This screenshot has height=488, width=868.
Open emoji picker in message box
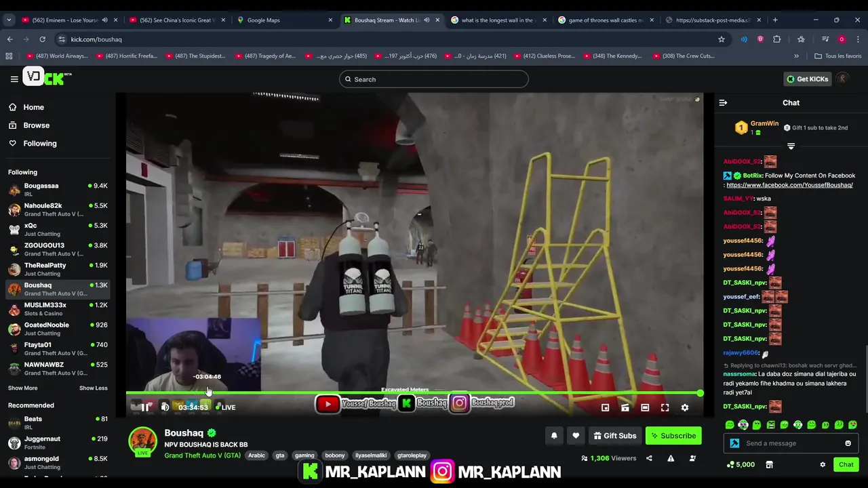[848, 443]
